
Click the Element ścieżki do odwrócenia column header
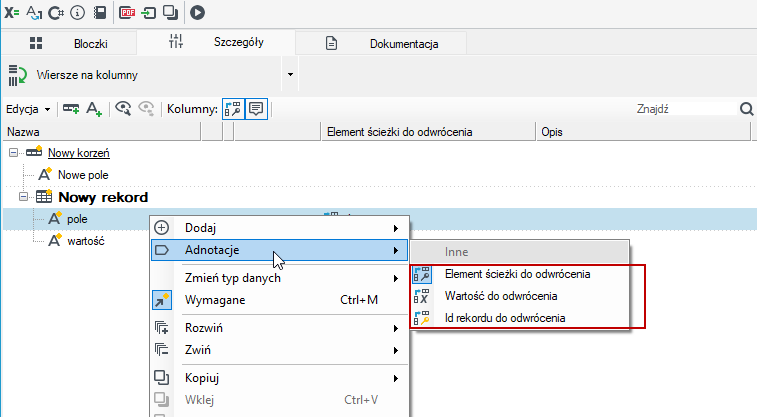point(429,132)
